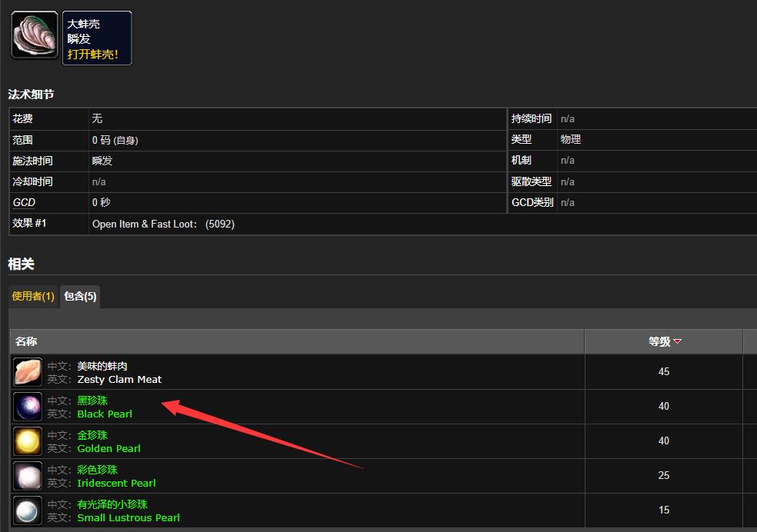This screenshot has width=757, height=532.
Task: Click the GCD abbreviation label
Action: pyautogui.click(x=24, y=202)
